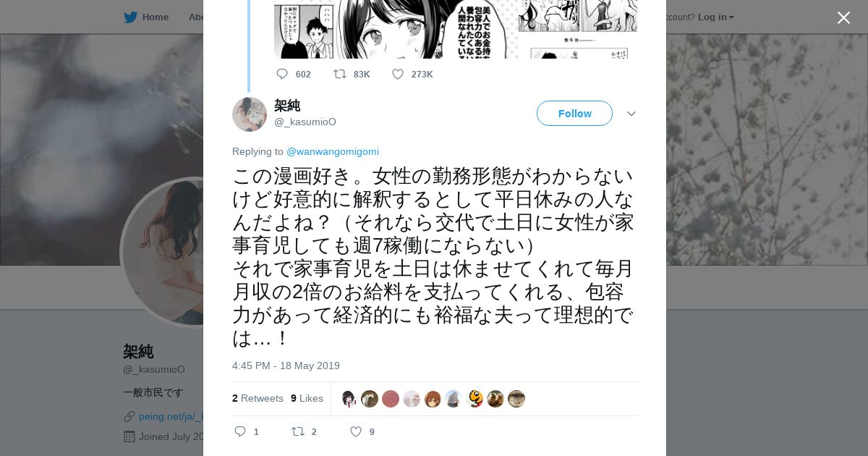
Task: Close the tweet overlay with X
Action: point(843,17)
